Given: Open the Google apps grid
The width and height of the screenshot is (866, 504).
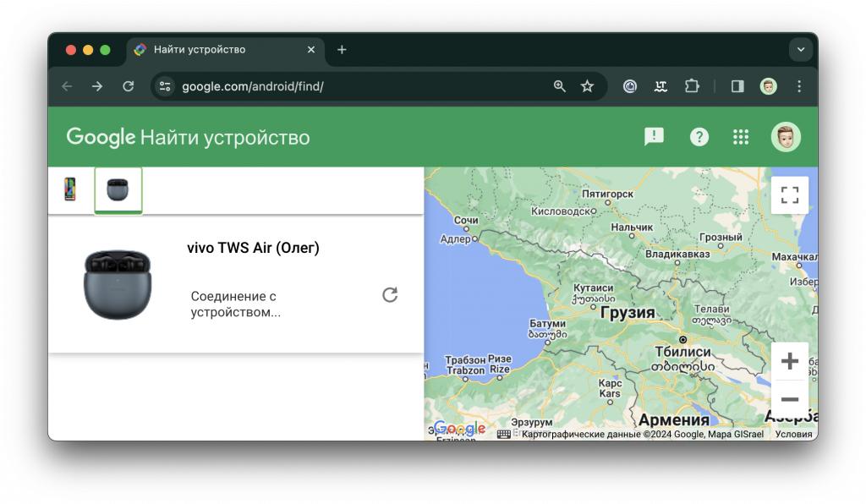Looking at the screenshot, I should point(741,137).
